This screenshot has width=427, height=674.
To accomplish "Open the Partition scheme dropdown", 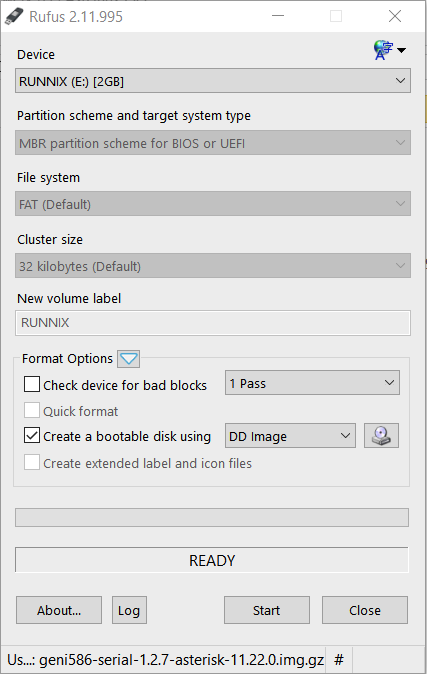I will coord(213,143).
